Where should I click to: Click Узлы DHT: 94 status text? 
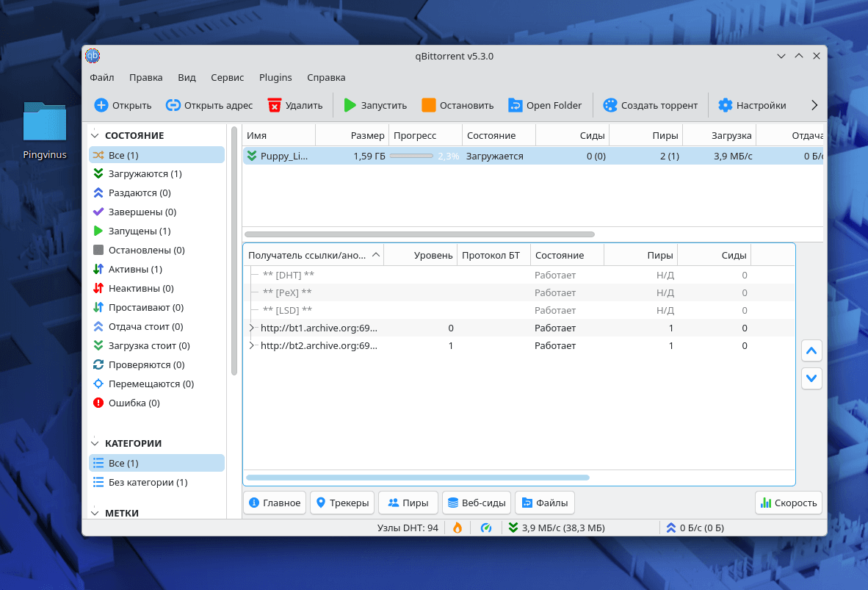point(408,528)
